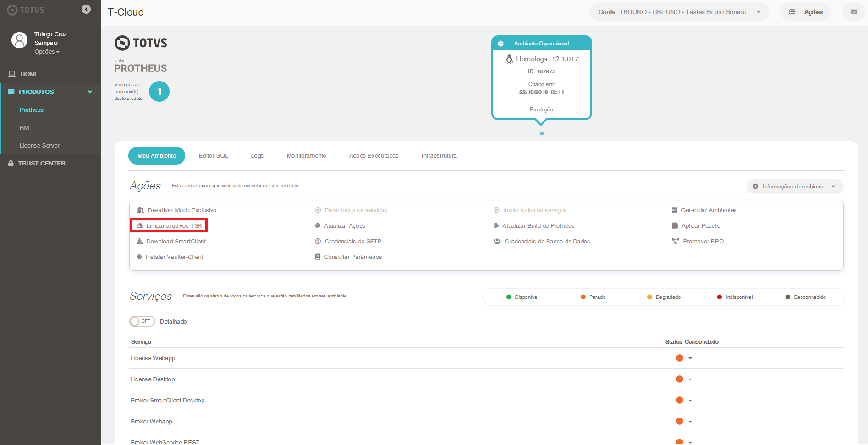Open License Server in the sidebar
The height and width of the screenshot is (445, 868).
(39, 145)
